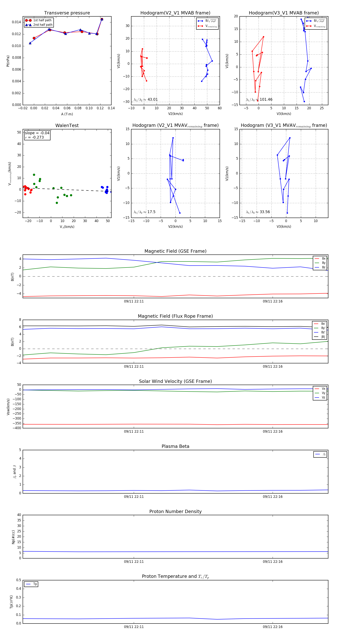Select the By' legend entry

tap(320, 328)
